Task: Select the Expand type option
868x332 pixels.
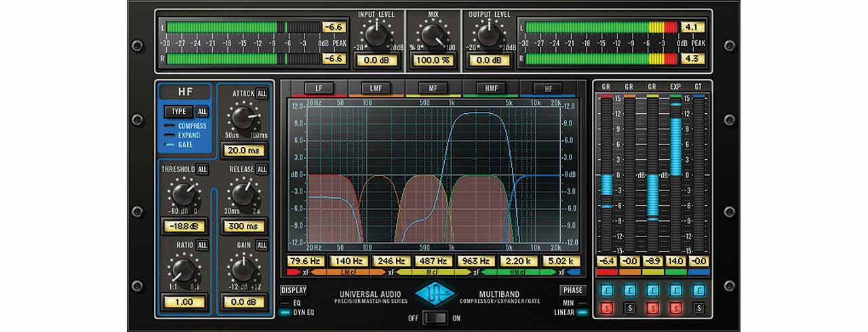Action: 189,136
